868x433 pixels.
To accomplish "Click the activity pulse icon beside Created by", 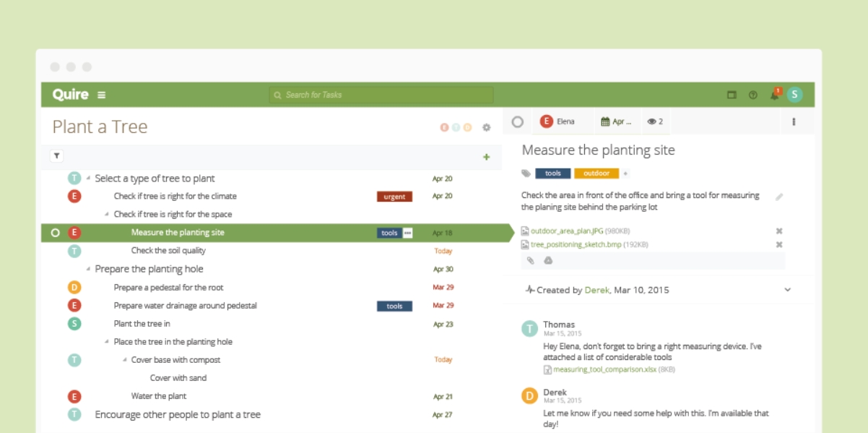I will (x=530, y=290).
